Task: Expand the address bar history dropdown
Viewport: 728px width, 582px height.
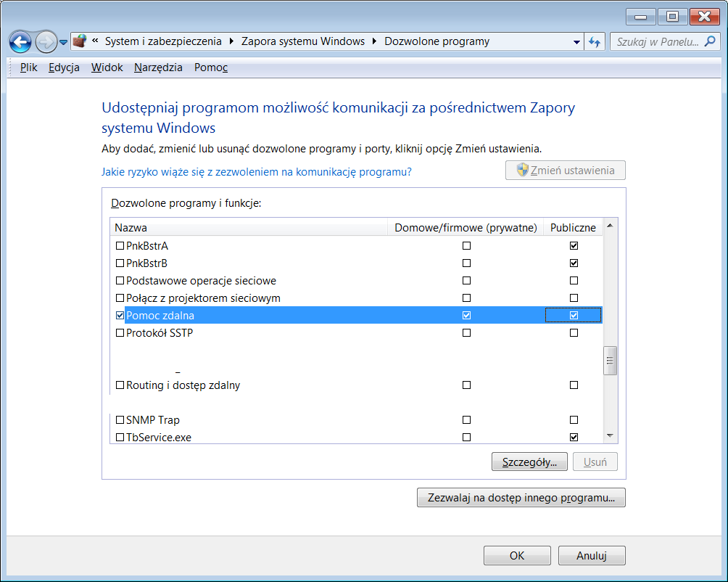Action: pyautogui.click(x=576, y=42)
